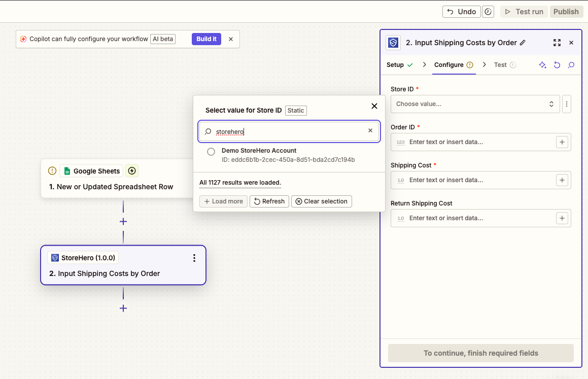Dismiss the Copilot banner
The width and height of the screenshot is (588, 379).
point(231,39)
